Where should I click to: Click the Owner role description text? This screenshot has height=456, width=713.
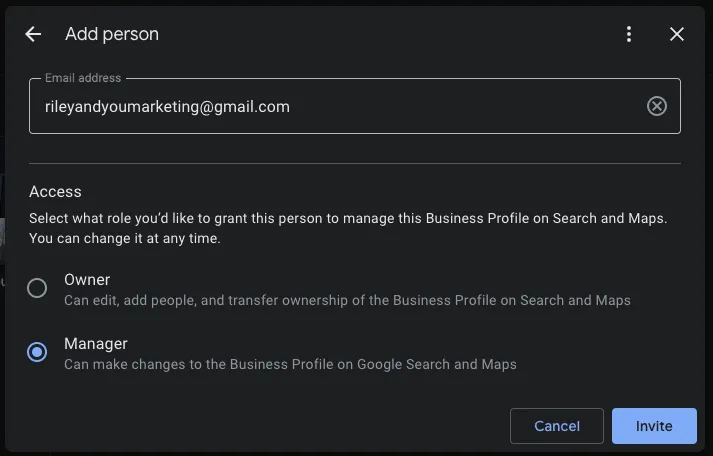(347, 300)
